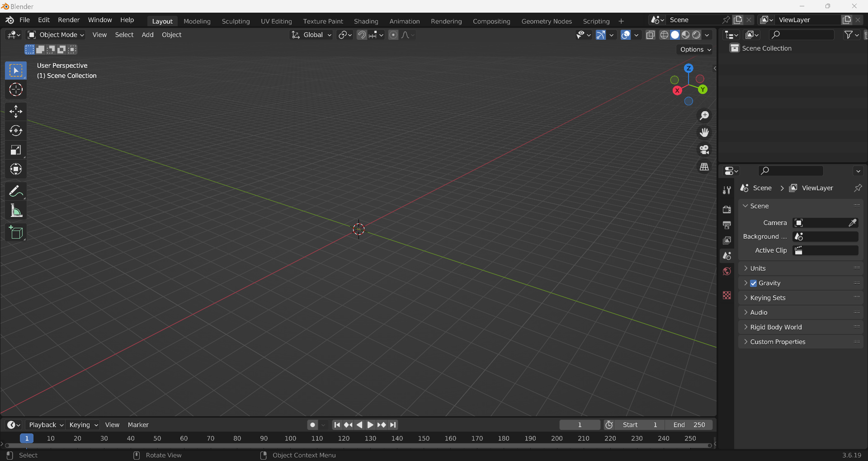Click the Start frame value field
This screenshot has height=461, width=868.
[x=640, y=425]
